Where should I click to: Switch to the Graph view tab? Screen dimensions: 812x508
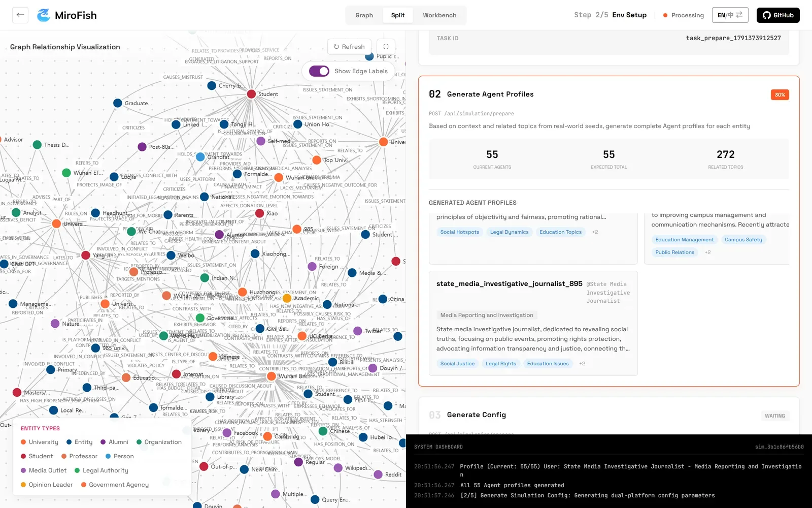click(x=364, y=15)
